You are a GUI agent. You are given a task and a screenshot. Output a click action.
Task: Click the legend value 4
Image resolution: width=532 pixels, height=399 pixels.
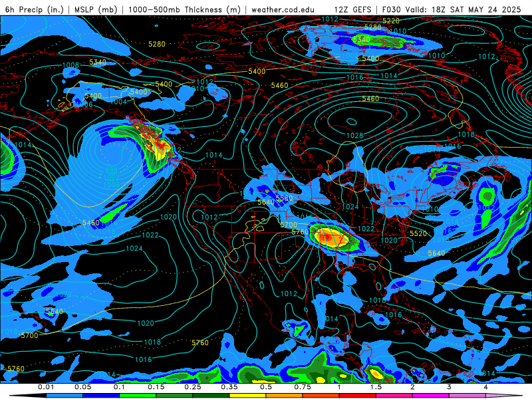pyautogui.click(x=486, y=387)
